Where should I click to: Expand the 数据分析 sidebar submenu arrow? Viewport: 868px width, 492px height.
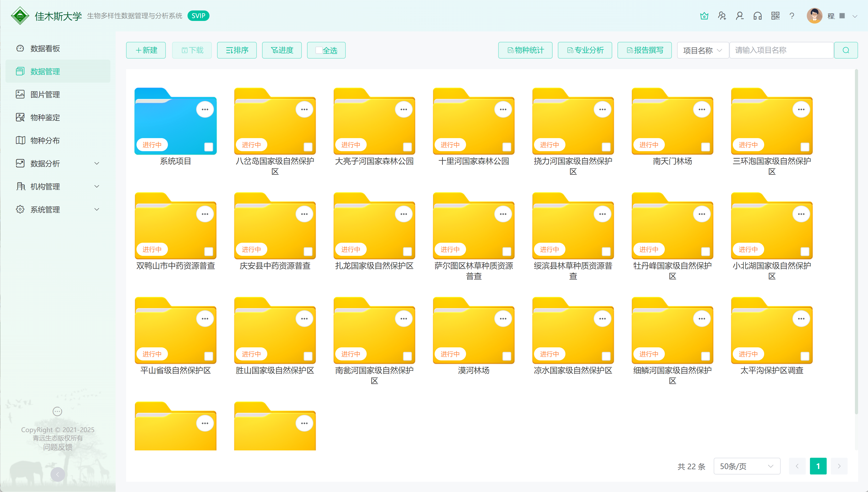(97, 163)
